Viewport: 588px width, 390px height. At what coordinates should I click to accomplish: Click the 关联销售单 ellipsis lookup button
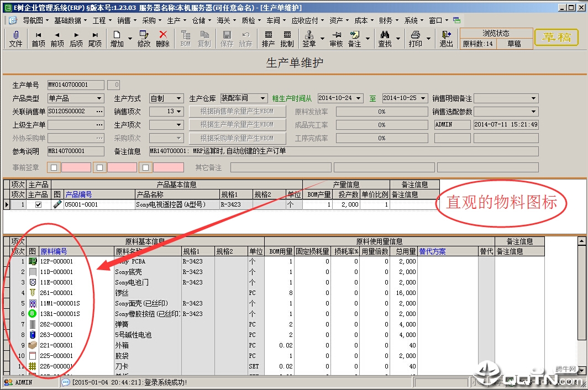99,112
